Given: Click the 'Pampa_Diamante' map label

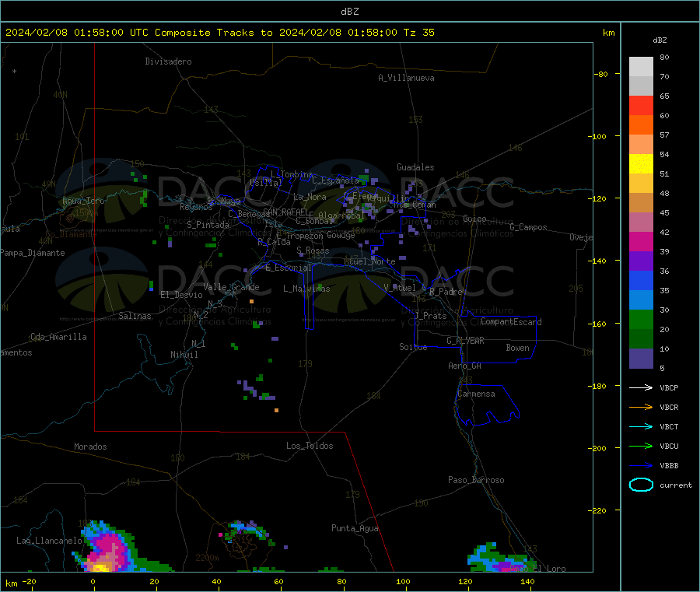Looking at the screenshot, I should (x=32, y=253).
